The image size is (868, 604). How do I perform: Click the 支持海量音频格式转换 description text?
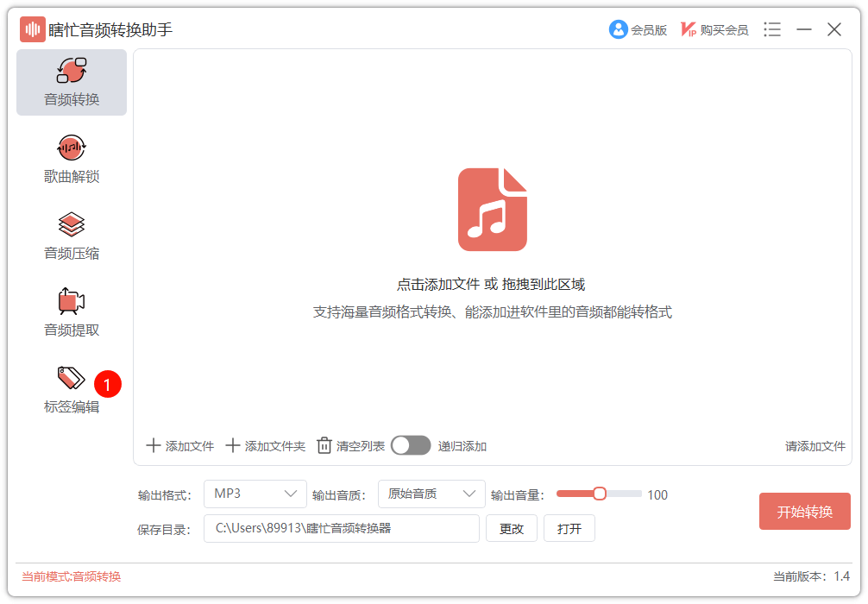coord(492,312)
